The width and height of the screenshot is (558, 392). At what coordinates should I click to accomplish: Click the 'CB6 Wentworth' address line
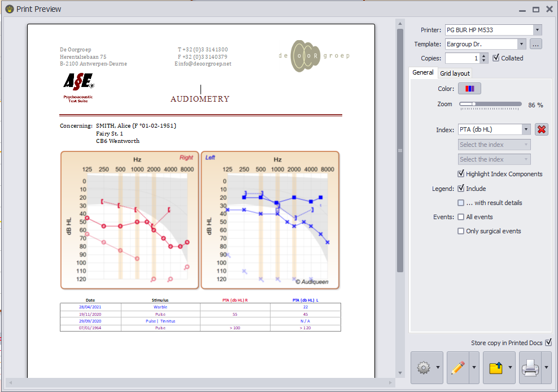pyautogui.click(x=118, y=141)
